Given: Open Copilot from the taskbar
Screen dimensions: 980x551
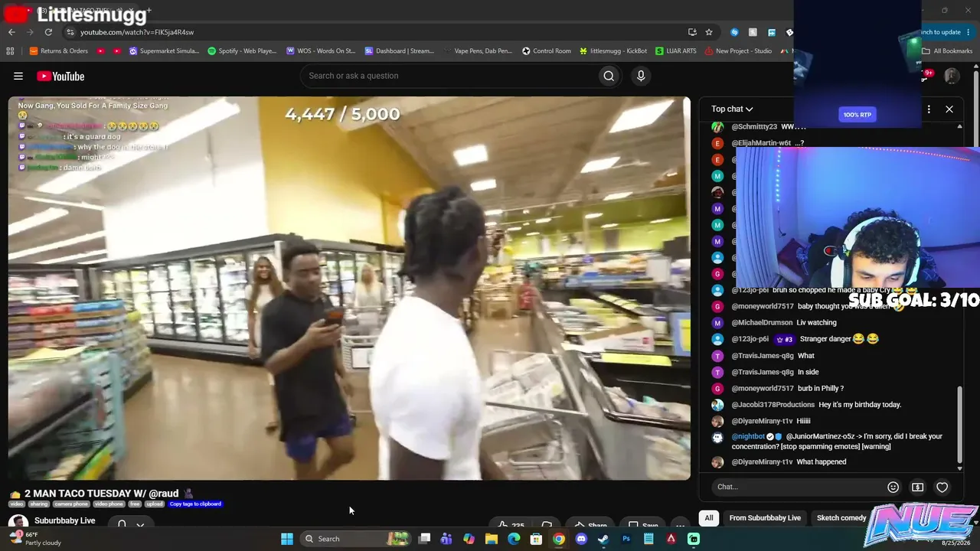Looking at the screenshot, I should click(469, 539).
